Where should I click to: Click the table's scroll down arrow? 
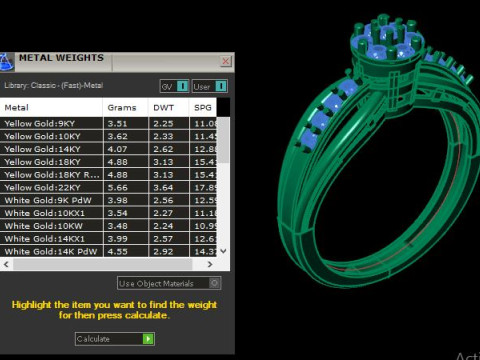(224, 251)
